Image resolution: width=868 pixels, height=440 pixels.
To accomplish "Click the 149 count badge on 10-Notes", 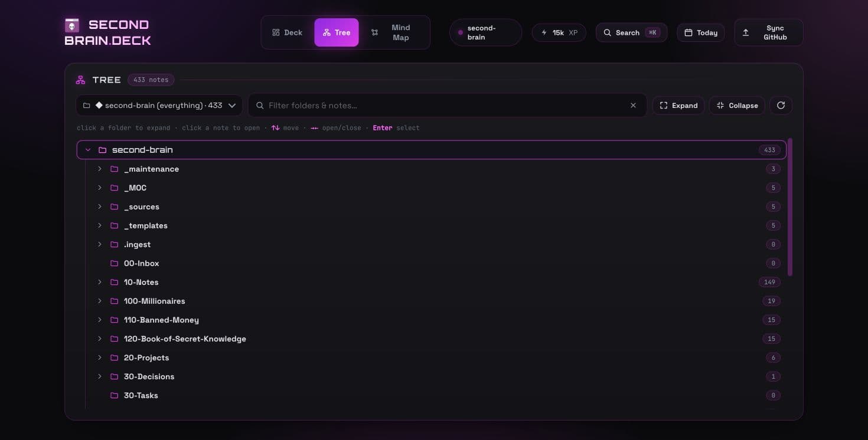I will coord(769,282).
